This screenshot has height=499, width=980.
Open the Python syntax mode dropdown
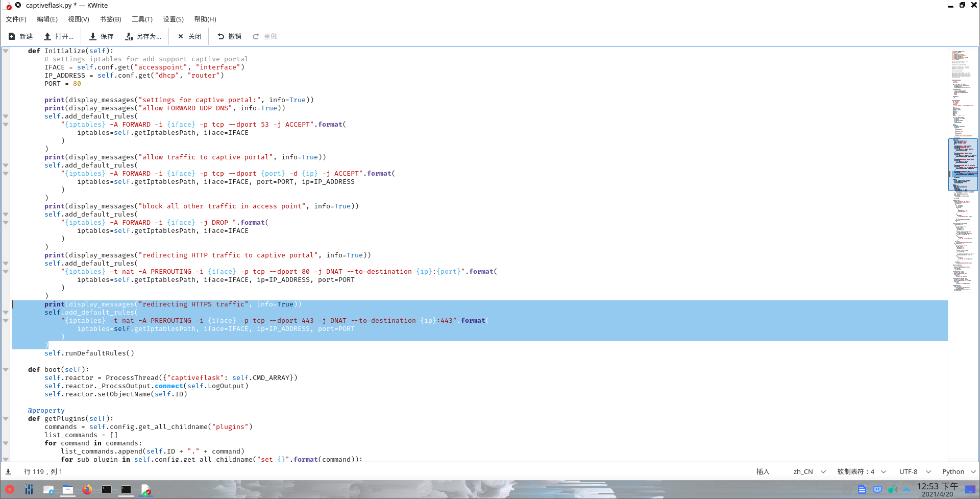click(x=959, y=471)
